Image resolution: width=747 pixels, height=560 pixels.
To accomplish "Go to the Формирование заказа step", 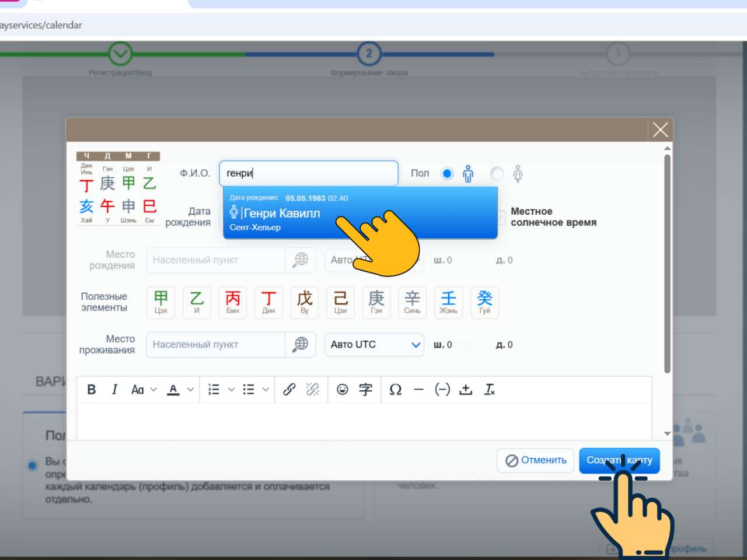I will point(369,54).
